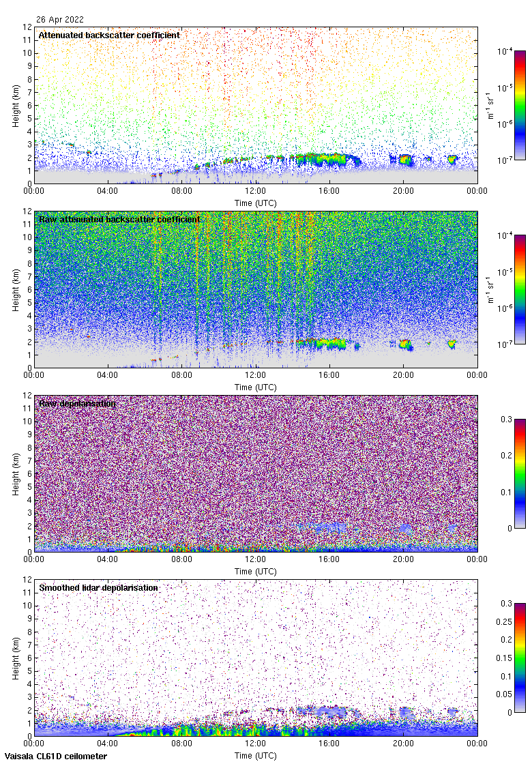Click "Time (UTC)" below the Attenuated backscatter plot
The width and height of the screenshot is (532, 764).
[x=255, y=203]
